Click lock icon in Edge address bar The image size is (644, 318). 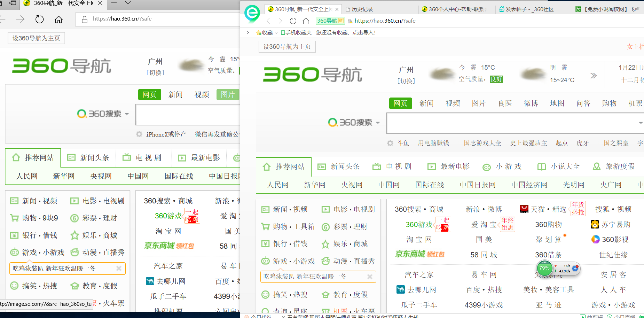click(85, 20)
